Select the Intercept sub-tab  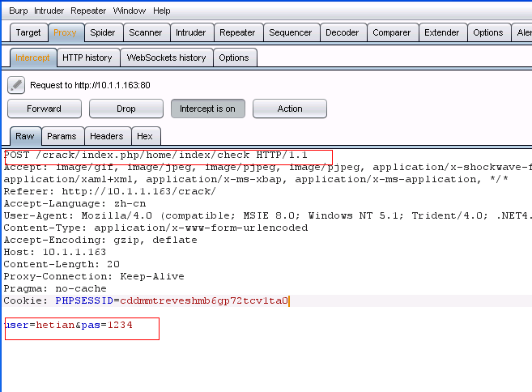(x=33, y=58)
